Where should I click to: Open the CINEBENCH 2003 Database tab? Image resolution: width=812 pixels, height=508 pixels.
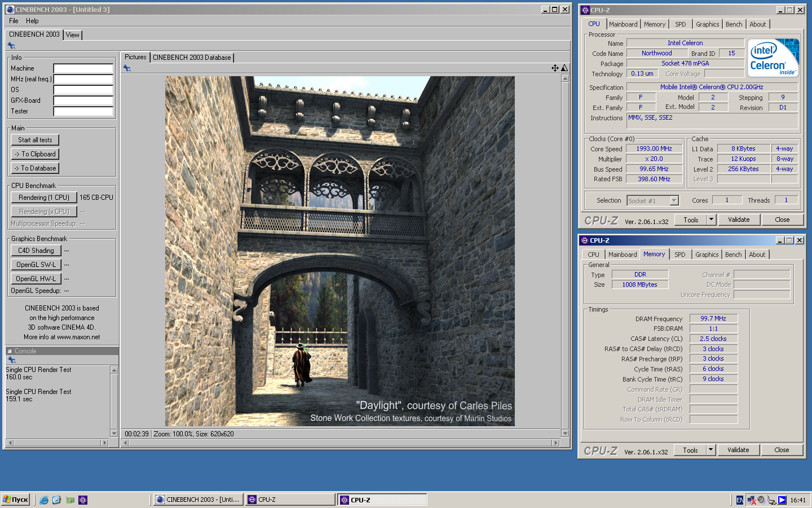click(192, 58)
